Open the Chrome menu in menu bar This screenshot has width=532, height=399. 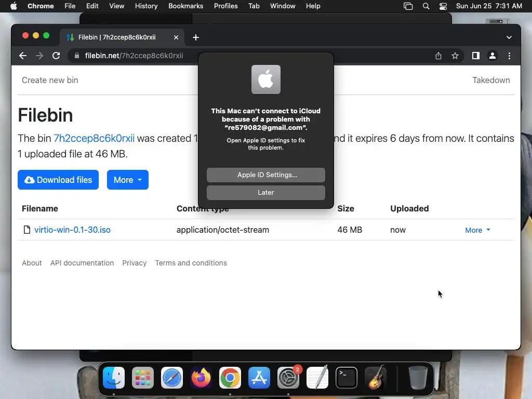[x=41, y=6]
